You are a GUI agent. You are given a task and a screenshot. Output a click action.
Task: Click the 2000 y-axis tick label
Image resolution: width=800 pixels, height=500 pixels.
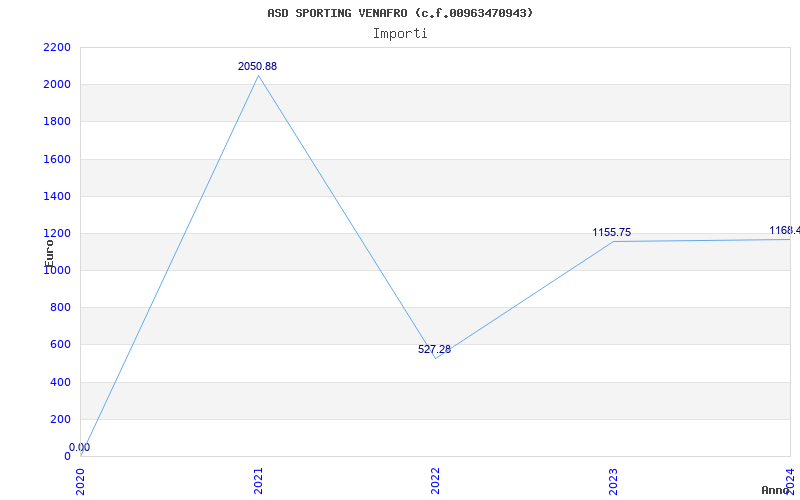[57, 85]
